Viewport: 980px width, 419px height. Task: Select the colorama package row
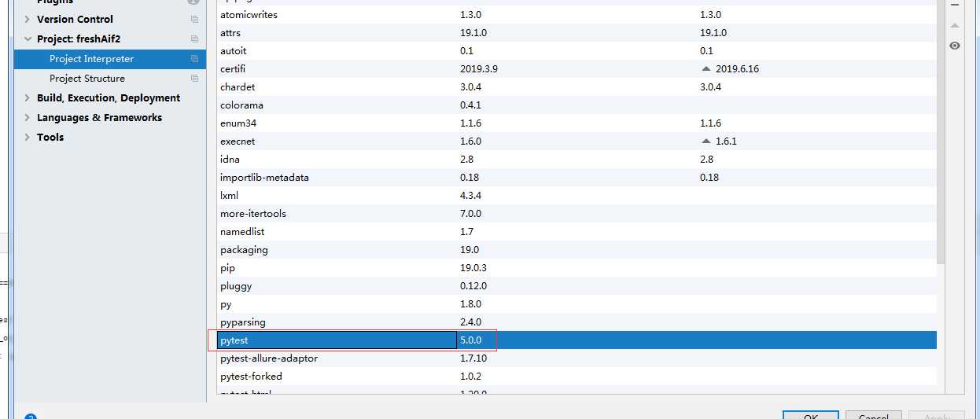(577, 105)
